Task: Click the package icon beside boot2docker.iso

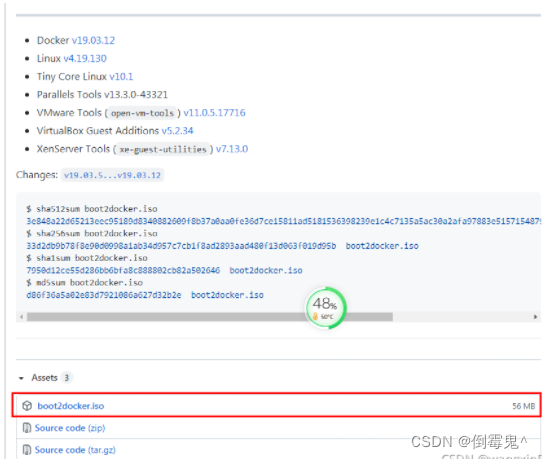Action: pos(27,406)
